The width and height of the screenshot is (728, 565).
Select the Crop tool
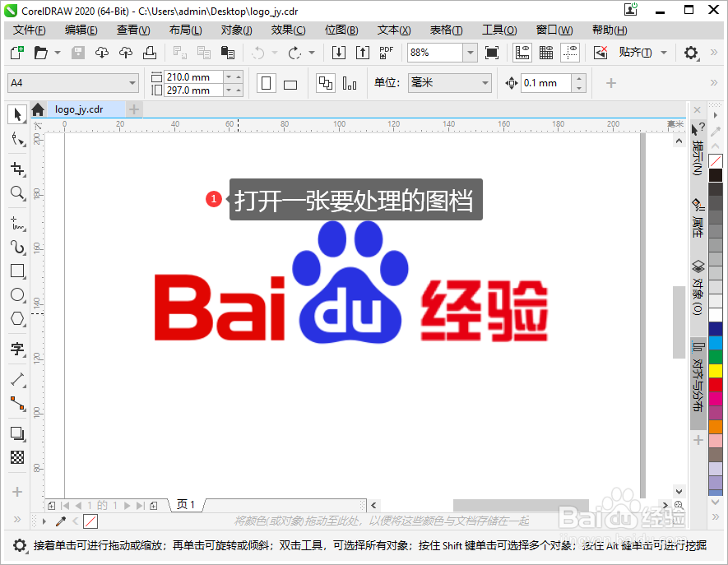[x=17, y=169]
